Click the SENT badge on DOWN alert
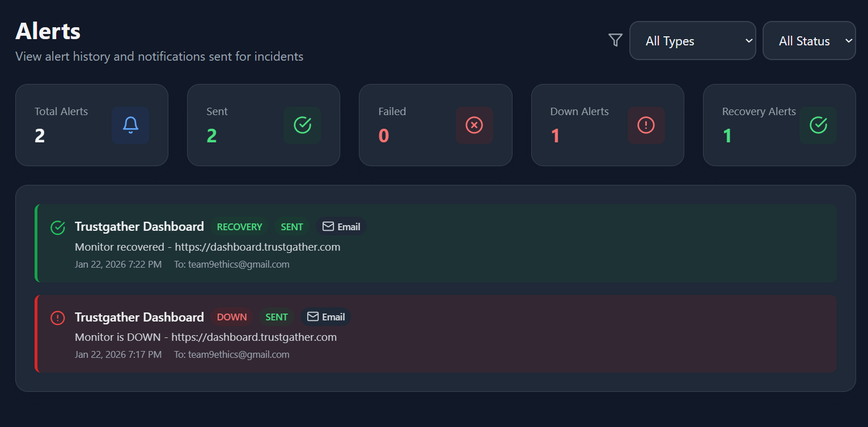Image resolution: width=868 pixels, height=427 pixels. (276, 317)
